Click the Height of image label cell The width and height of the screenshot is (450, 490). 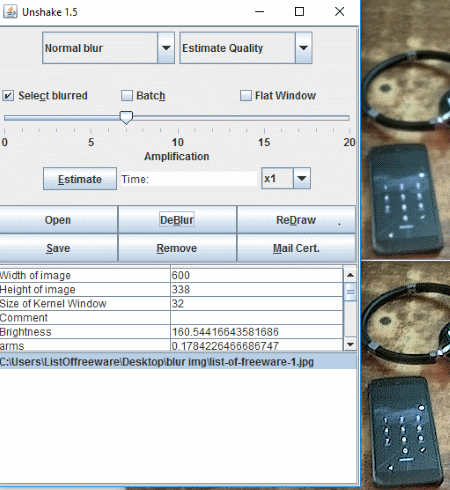click(x=85, y=289)
